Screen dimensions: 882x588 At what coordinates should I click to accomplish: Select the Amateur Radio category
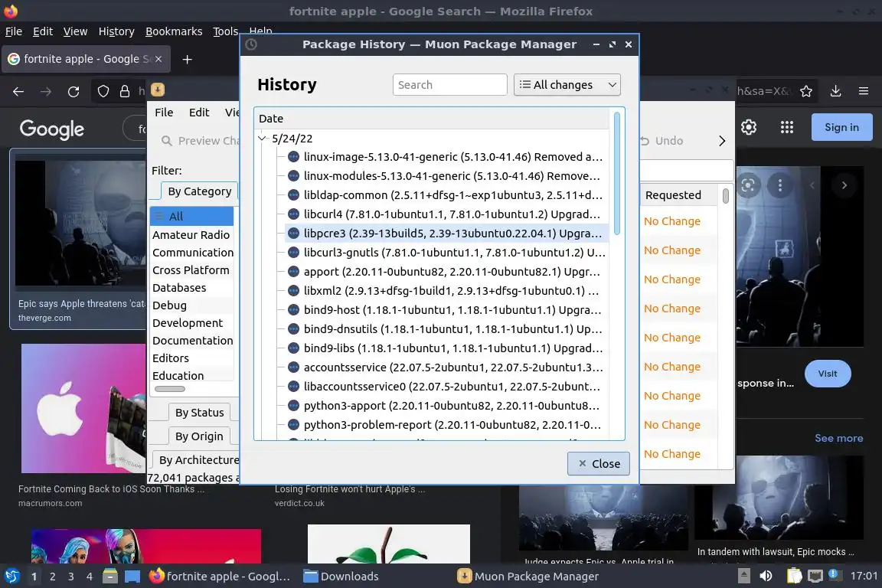click(192, 234)
